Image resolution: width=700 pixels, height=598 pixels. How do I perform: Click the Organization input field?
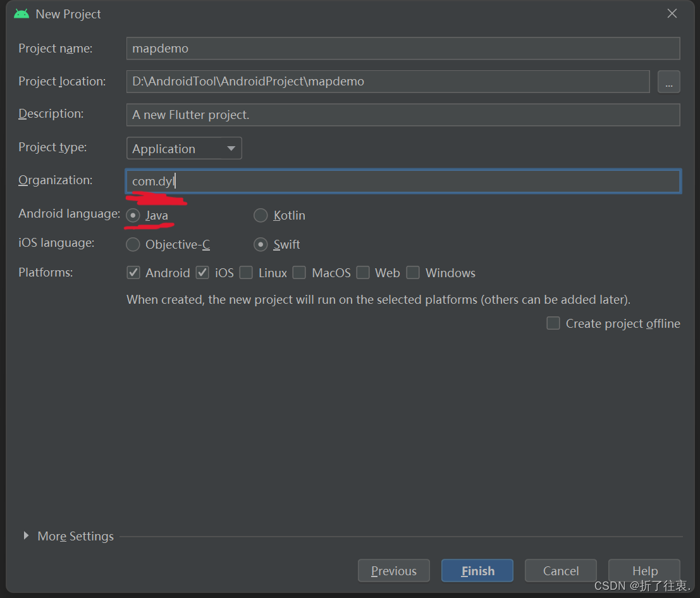tap(403, 182)
